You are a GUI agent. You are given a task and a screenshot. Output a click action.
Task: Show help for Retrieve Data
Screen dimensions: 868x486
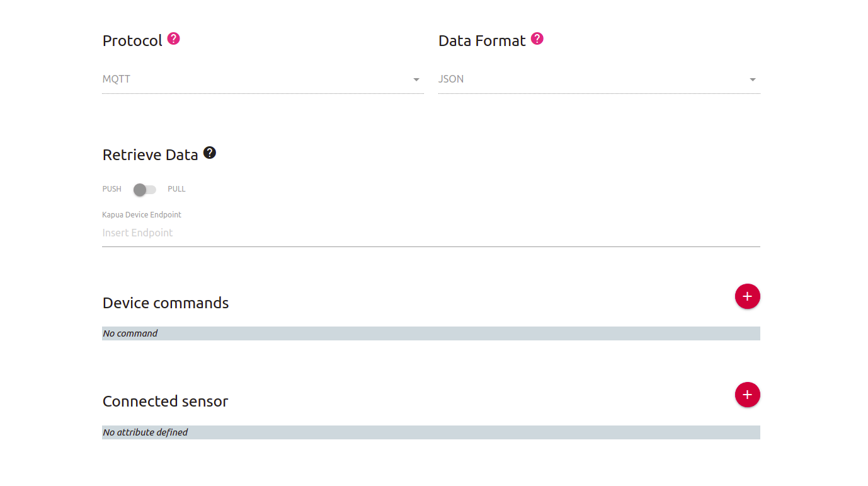click(x=210, y=153)
